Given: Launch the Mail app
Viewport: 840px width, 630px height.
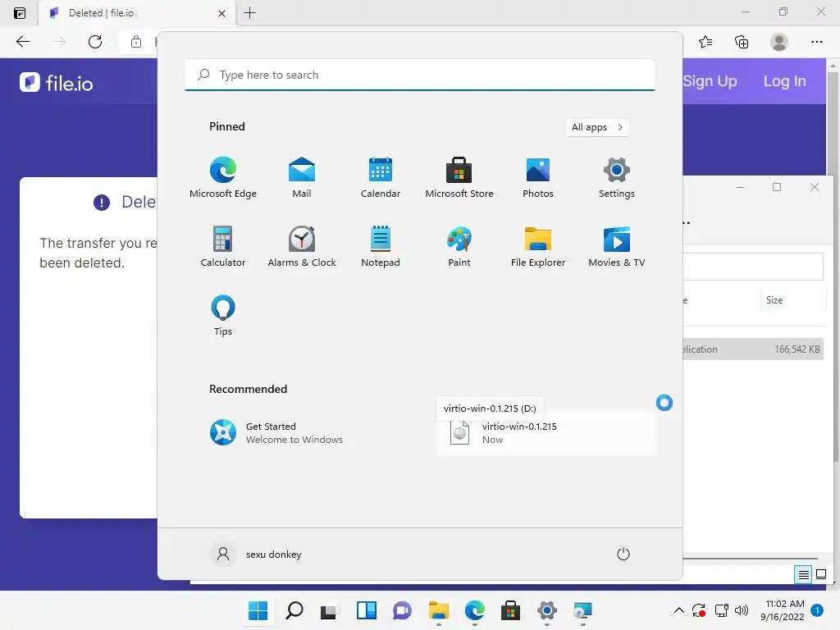Looking at the screenshot, I should [302, 177].
